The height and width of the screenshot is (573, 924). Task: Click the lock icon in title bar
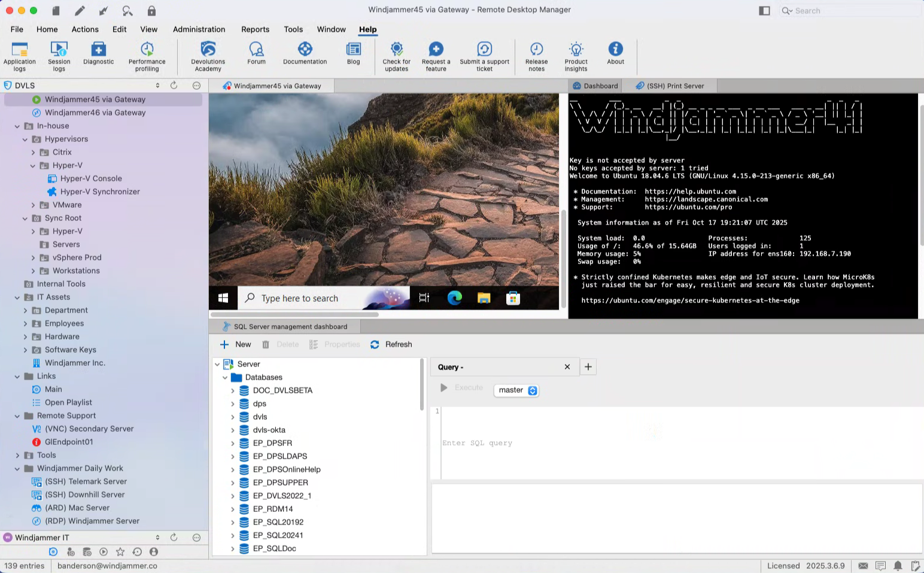(151, 11)
